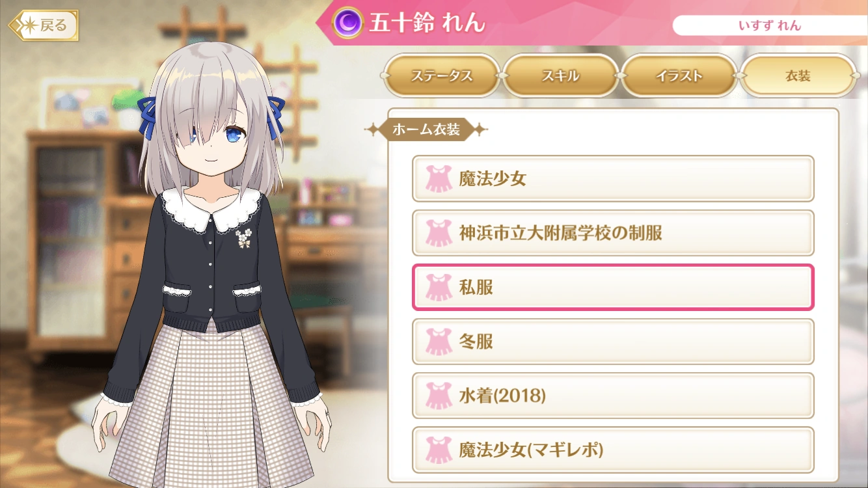Select the 衣装 tab

(798, 75)
